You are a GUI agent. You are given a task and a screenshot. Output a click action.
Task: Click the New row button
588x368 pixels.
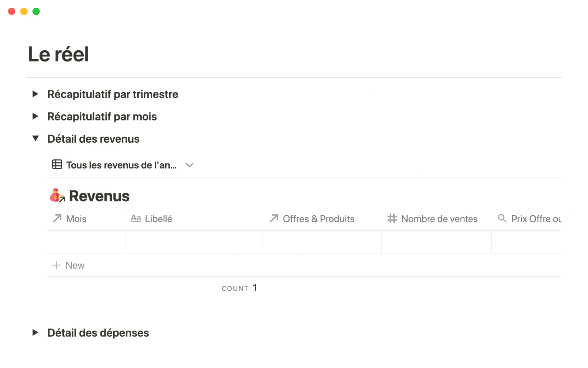pos(75,265)
